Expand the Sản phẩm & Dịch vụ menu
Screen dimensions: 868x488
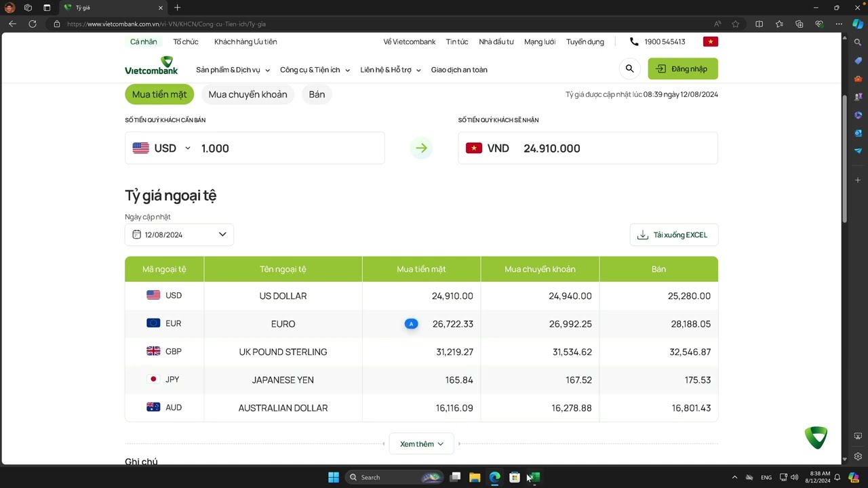click(233, 70)
